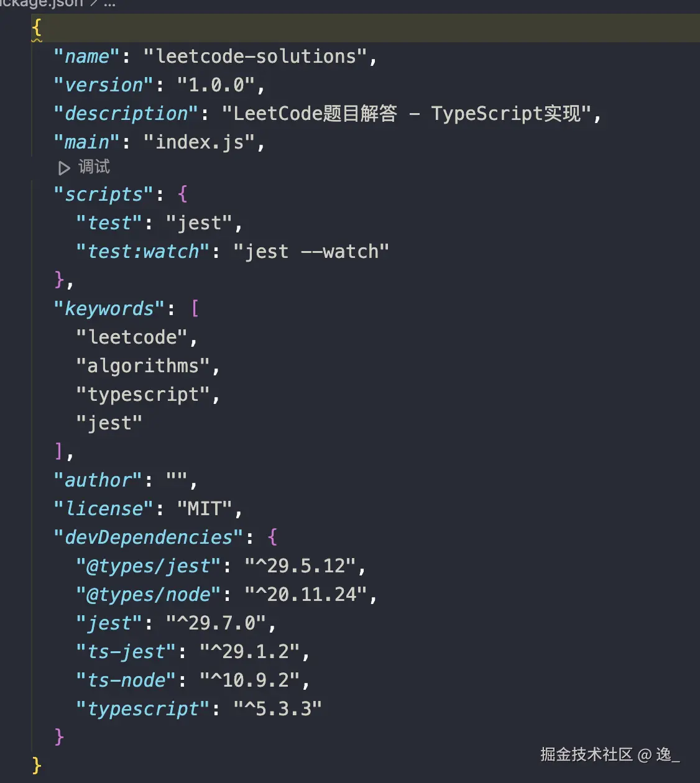
Task: Click the 调试 code lens link
Action: coord(94,167)
